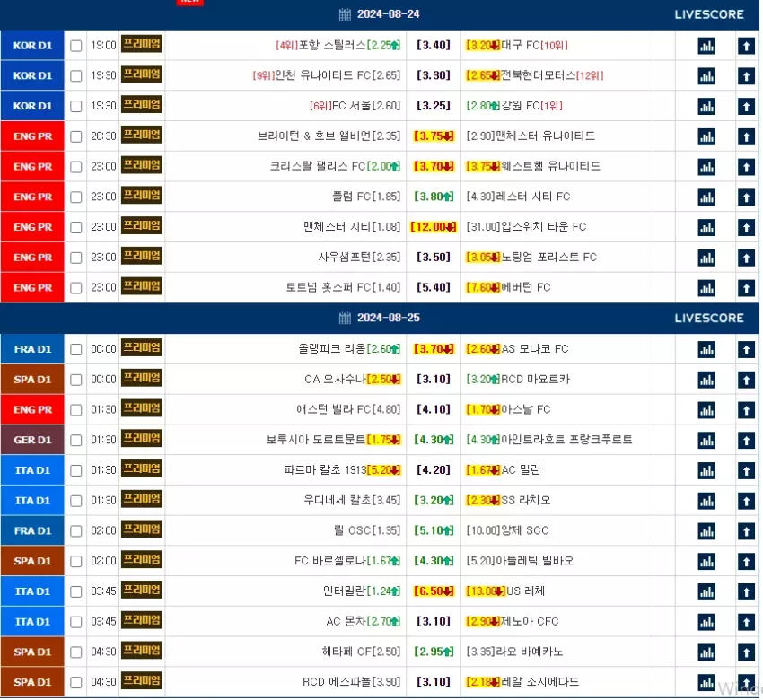Select draw odds 12.00 for Manchester City
Image resolution: width=763 pixels, height=700 pixels.
click(433, 227)
